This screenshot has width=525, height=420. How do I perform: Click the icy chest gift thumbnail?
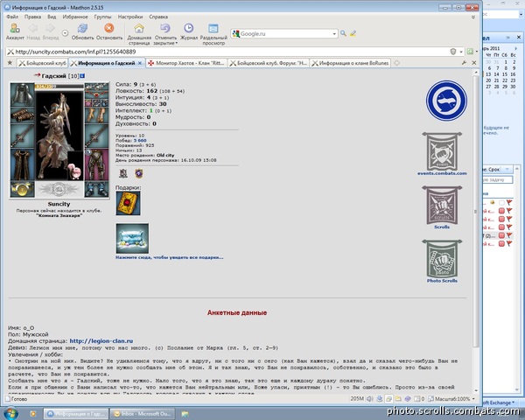(x=132, y=239)
